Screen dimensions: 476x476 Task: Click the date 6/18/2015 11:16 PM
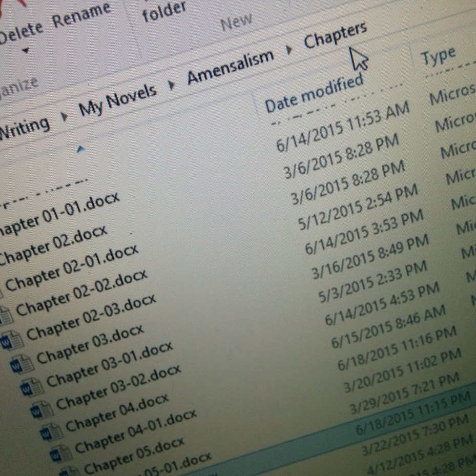pyautogui.click(x=397, y=348)
